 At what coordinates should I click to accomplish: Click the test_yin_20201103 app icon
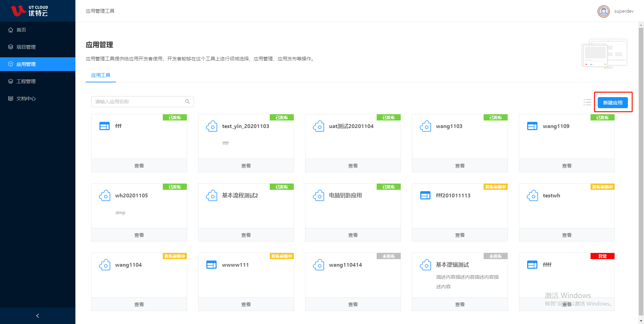(211, 126)
